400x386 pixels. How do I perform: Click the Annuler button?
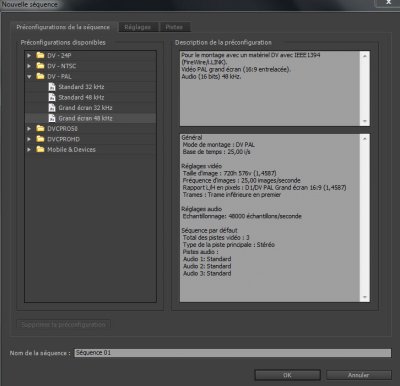358,375
